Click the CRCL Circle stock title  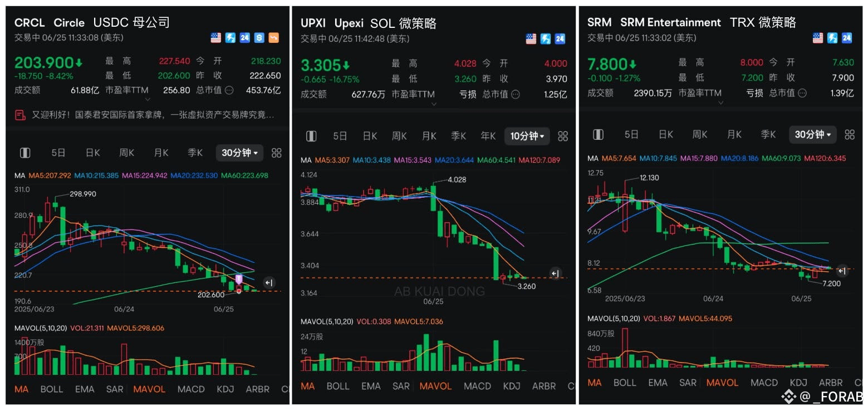pos(50,23)
